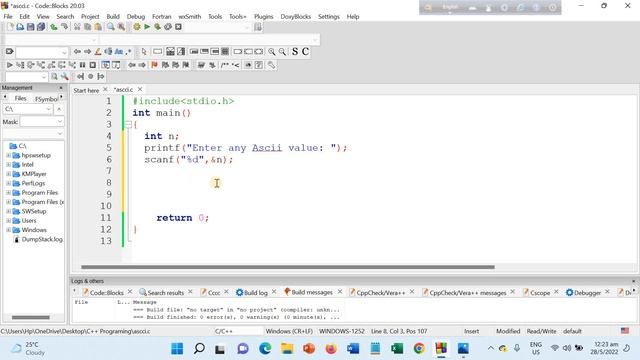Click the Toggle bookmark flag icon
The width and height of the screenshot is (640, 360).
coord(154,65)
